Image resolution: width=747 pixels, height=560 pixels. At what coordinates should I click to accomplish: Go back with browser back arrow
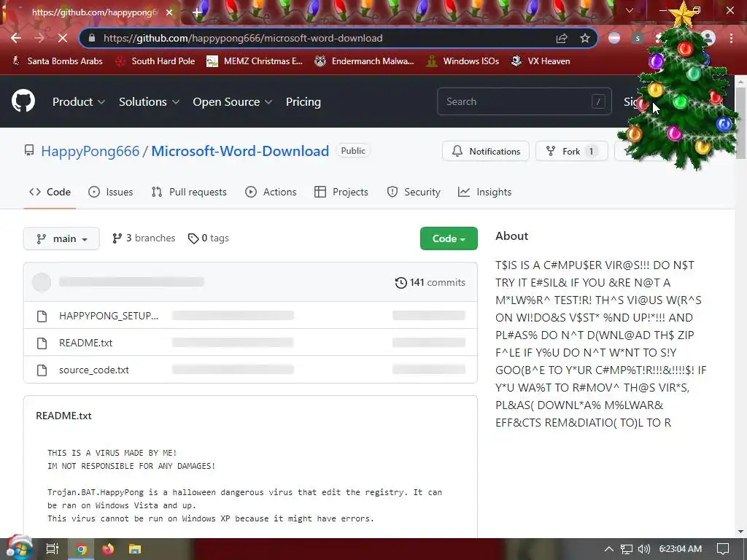coord(16,38)
